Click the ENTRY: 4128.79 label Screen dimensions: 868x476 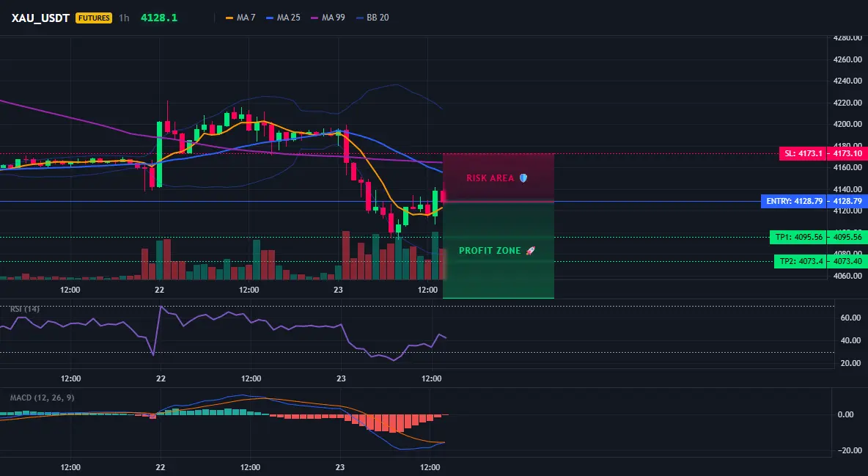coord(794,201)
